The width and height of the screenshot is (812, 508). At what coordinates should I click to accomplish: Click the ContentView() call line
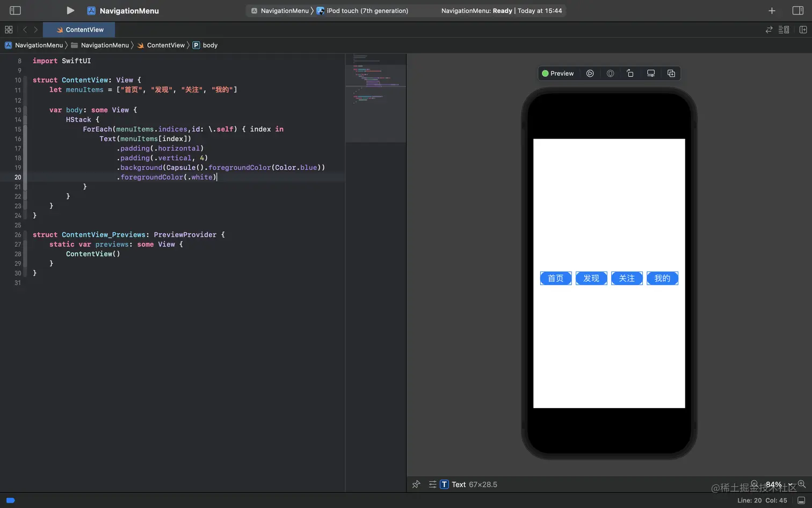click(x=93, y=254)
